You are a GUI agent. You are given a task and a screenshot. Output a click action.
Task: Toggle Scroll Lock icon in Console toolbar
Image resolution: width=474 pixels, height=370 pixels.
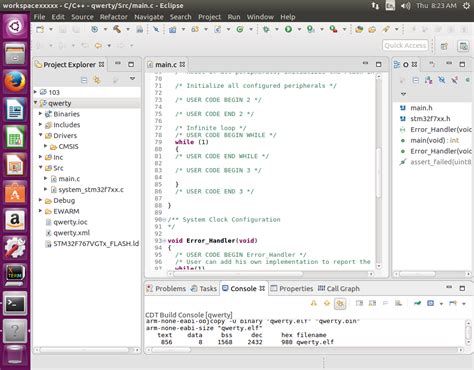click(x=372, y=303)
